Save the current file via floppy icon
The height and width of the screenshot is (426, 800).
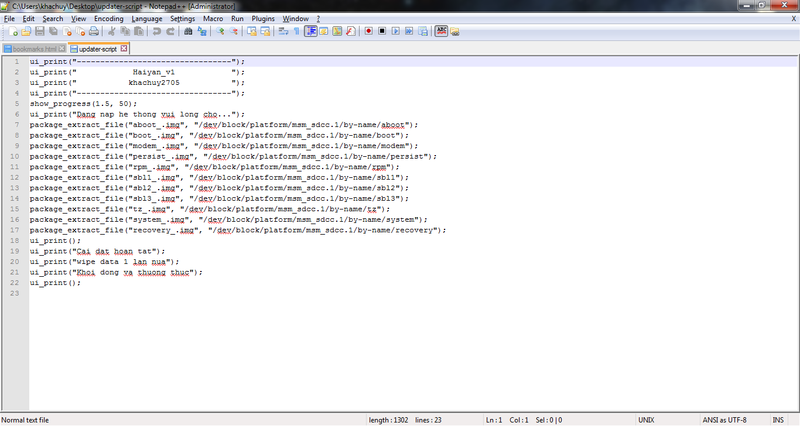(39, 32)
